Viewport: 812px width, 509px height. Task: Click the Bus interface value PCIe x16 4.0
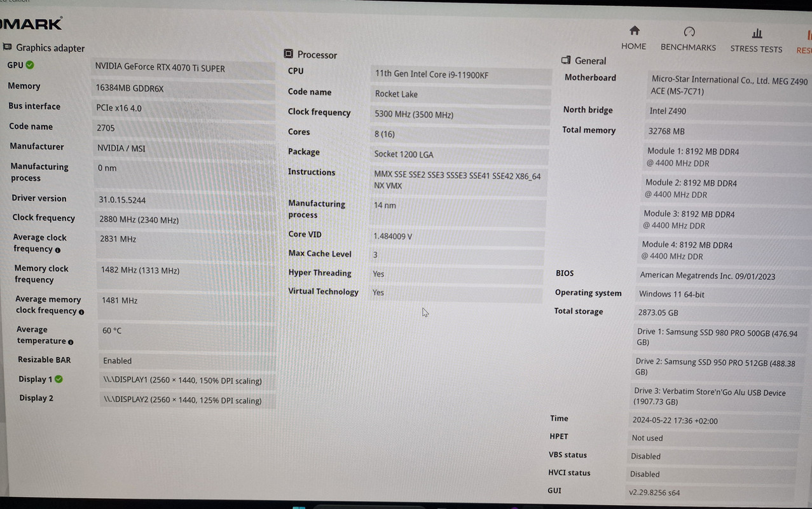click(119, 108)
